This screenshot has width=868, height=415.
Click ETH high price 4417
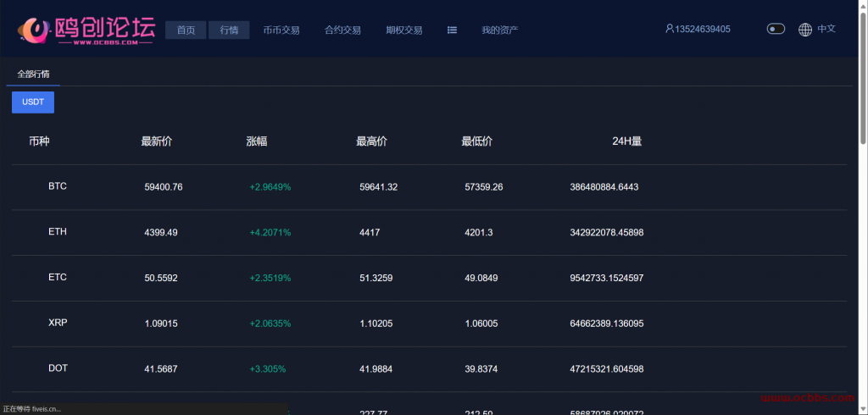click(370, 232)
